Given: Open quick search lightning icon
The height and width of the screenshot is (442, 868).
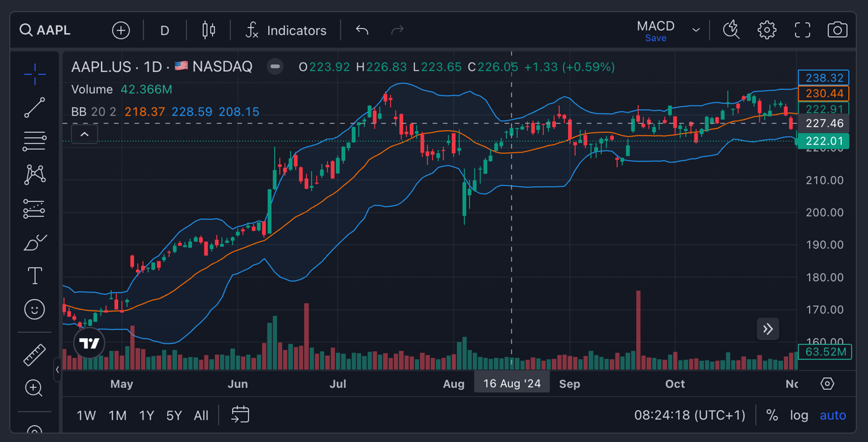Looking at the screenshot, I should pos(731,30).
